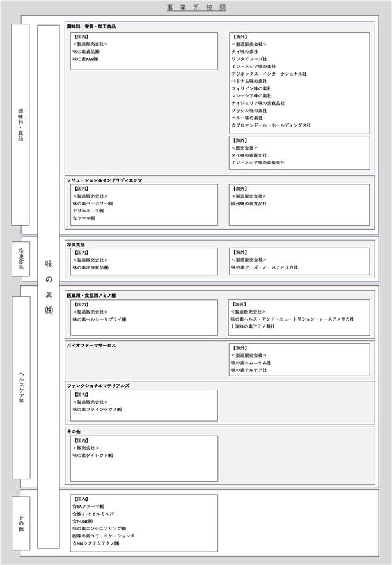Select インドネシア味の素販売社
Screen dimensions: 392x565
[258, 163]
